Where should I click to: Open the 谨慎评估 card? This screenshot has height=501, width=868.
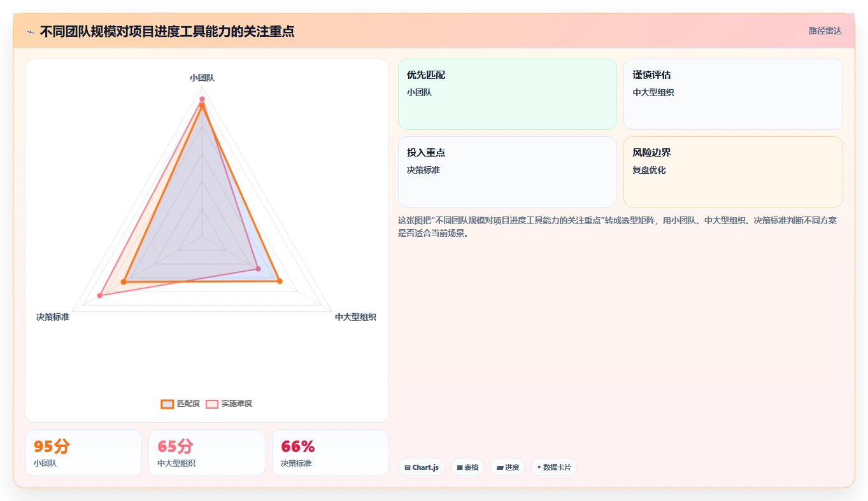pos(733,94)
